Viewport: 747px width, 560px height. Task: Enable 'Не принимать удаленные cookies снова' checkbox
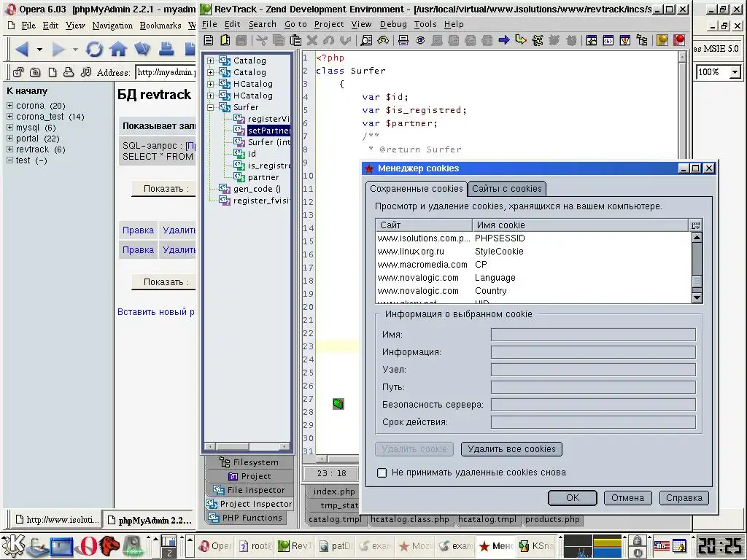pos(382,472)
